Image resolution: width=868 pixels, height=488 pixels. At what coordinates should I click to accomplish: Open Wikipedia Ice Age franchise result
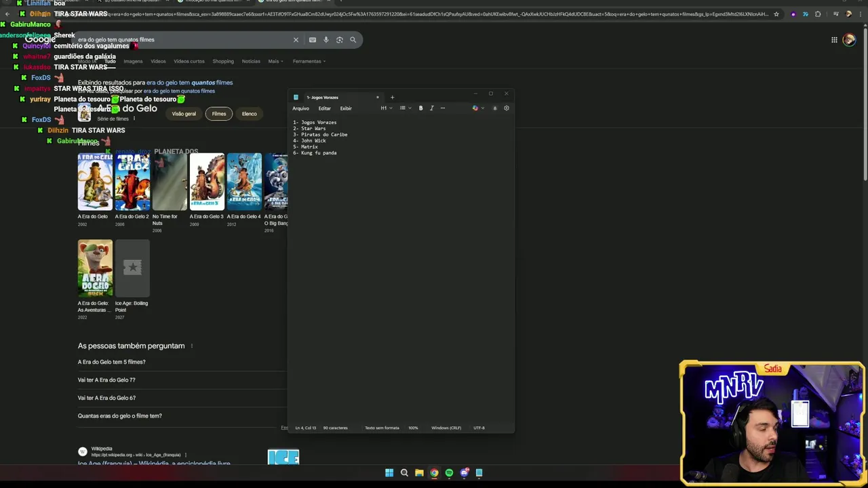coord(154,464)
